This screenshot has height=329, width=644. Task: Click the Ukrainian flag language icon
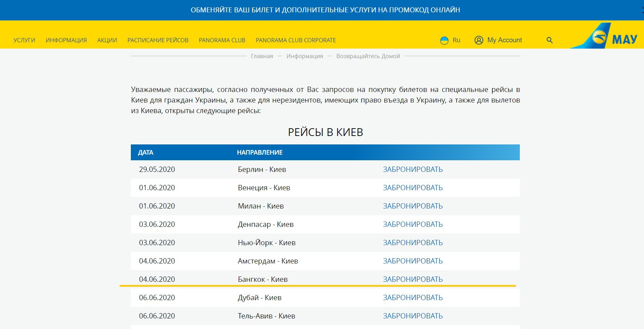pos(445,41)
